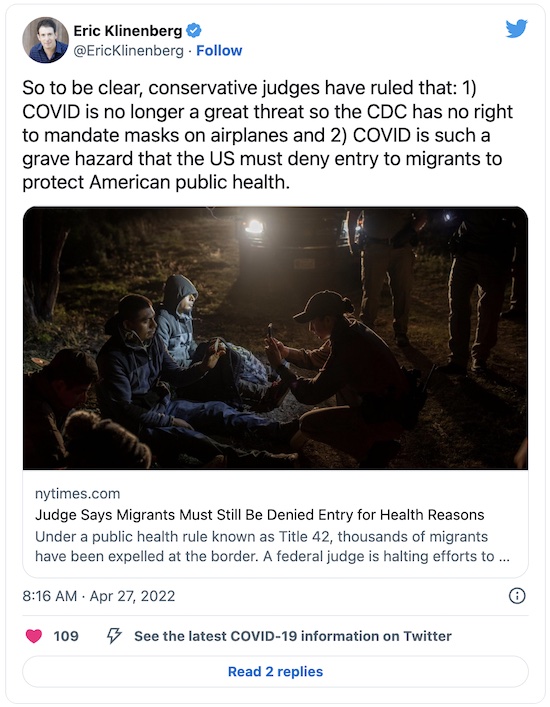Click the Title 42 article description text
The height and width of the screenshot is (707, 550).
pos(272,546)
